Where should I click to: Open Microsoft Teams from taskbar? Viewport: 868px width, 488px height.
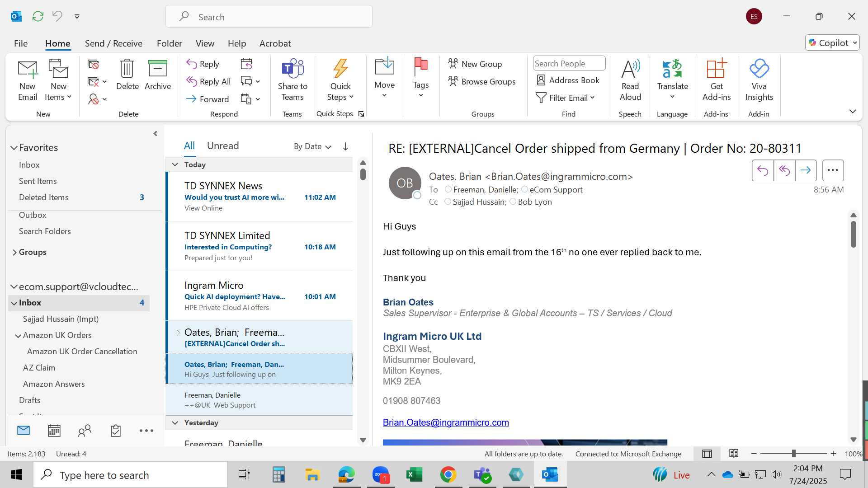tap(482, 474)
